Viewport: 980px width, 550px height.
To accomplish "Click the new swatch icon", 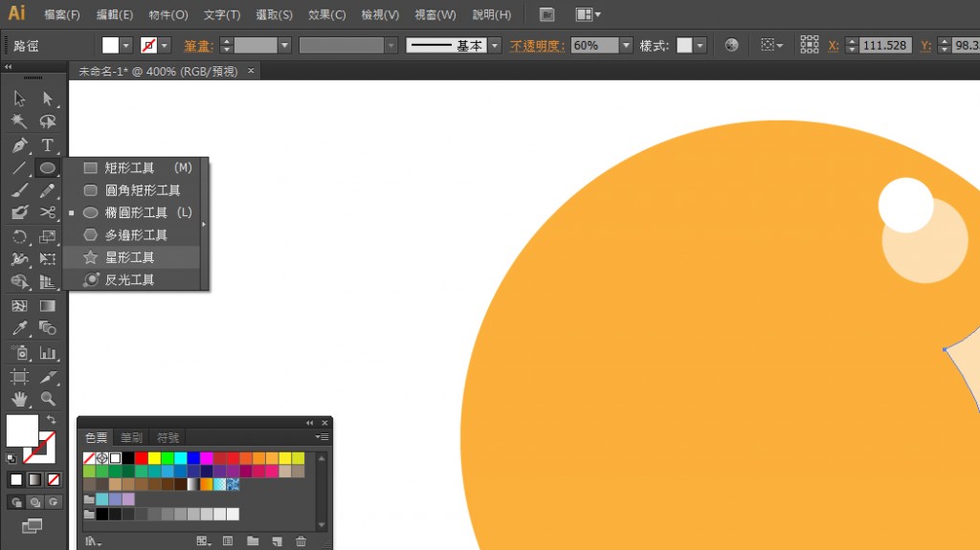I will (277, 541).
